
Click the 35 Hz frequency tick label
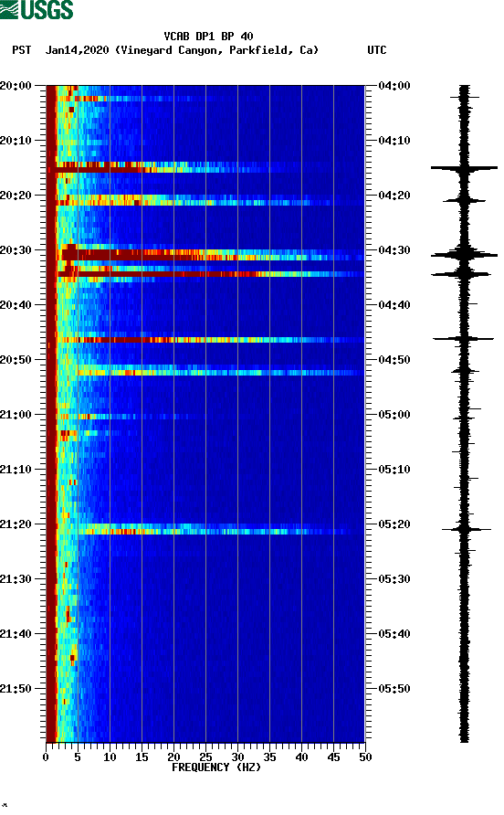pyautogui.click(x=269, y=757)
